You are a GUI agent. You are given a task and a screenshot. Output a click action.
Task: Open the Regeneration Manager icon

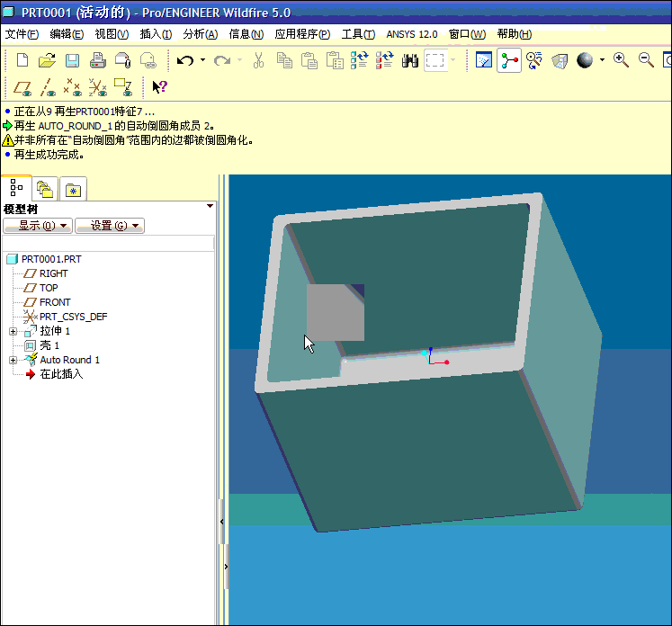click(x=385, y=60)
